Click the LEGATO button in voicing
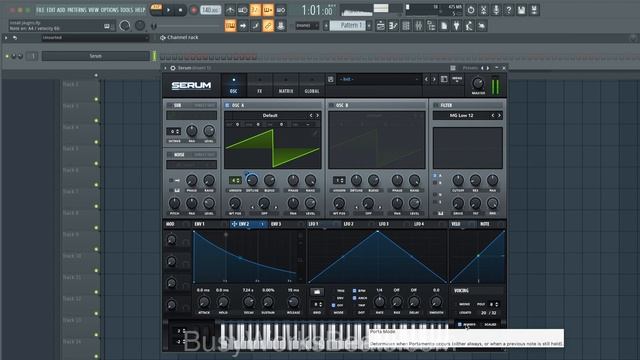This screenshot has height=360, width=640. [465, 313]
